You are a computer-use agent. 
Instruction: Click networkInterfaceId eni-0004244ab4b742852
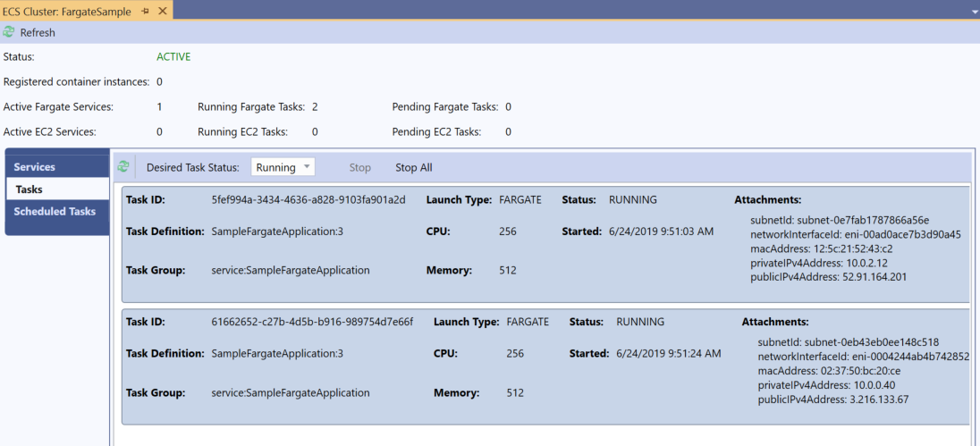(863, 357)
